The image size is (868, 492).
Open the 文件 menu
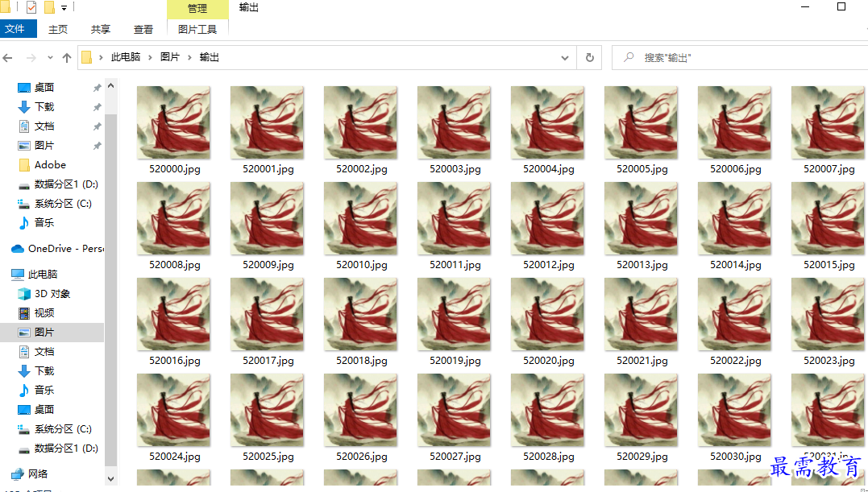[x=19, y=29]
